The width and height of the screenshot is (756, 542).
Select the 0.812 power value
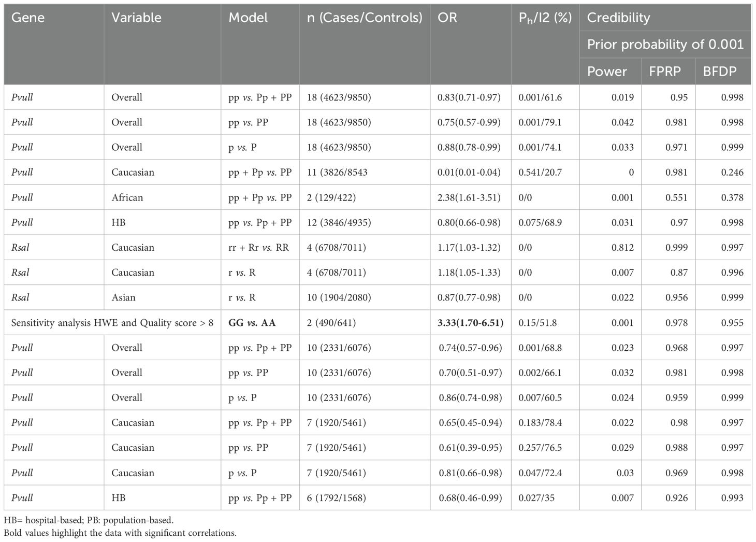pyautogui.click(x=622, y=248)
